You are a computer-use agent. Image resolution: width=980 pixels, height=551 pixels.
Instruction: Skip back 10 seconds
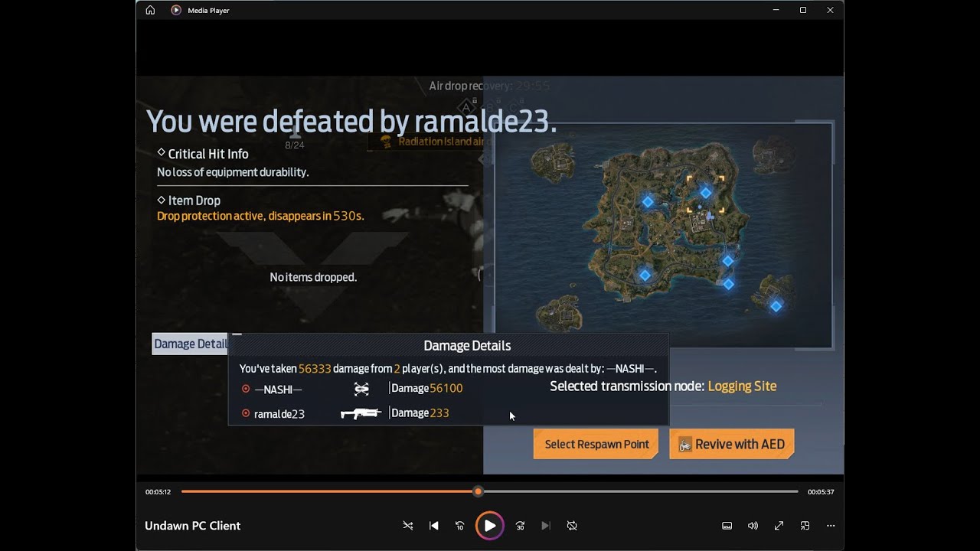point(460,526)
